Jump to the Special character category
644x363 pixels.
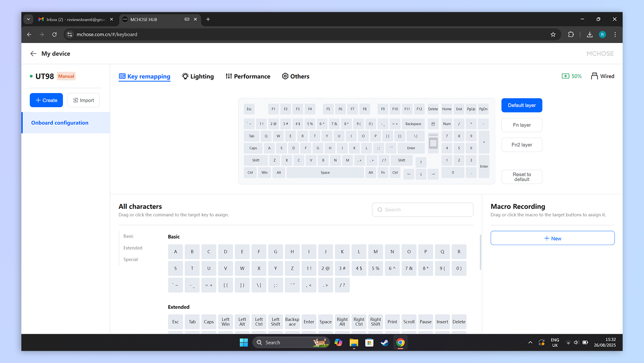pos(131,259)
